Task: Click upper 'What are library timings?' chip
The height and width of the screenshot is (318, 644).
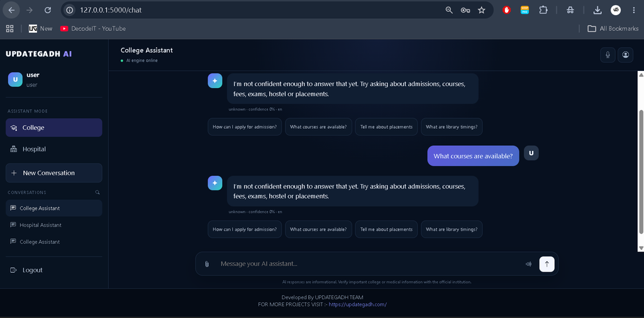Action: click(x=452, y=127)
